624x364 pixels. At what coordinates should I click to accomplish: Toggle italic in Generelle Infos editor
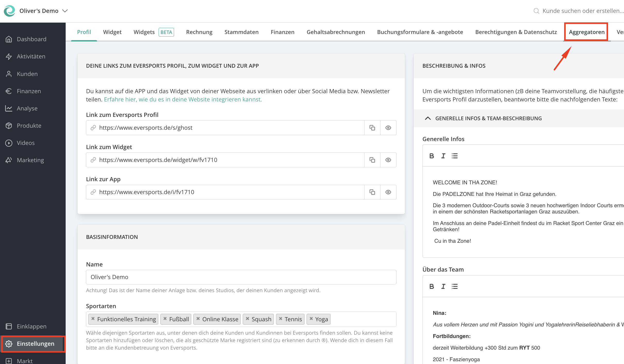(x=443, y=156)
